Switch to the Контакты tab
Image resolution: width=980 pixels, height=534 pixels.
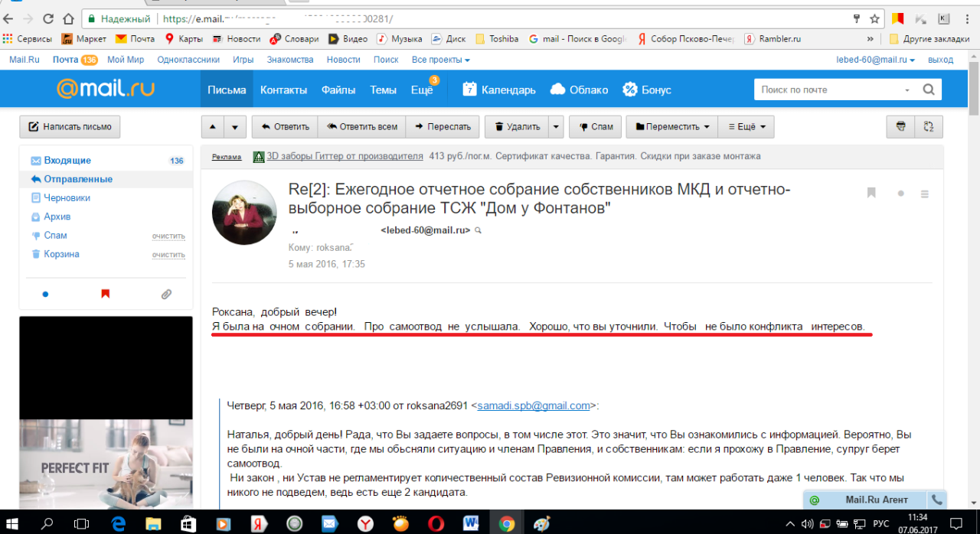pyautogui.click(x=283, y=90)
